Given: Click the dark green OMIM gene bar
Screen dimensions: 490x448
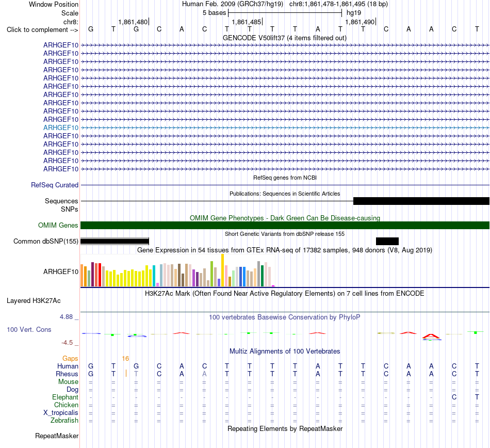Looking at the screenshot, I should [285, 225].
